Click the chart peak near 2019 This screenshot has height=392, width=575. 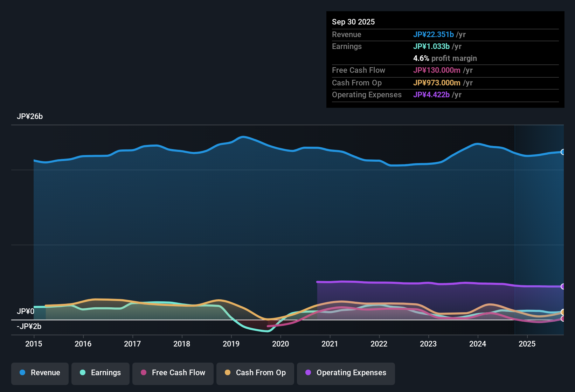coord(243,136)
